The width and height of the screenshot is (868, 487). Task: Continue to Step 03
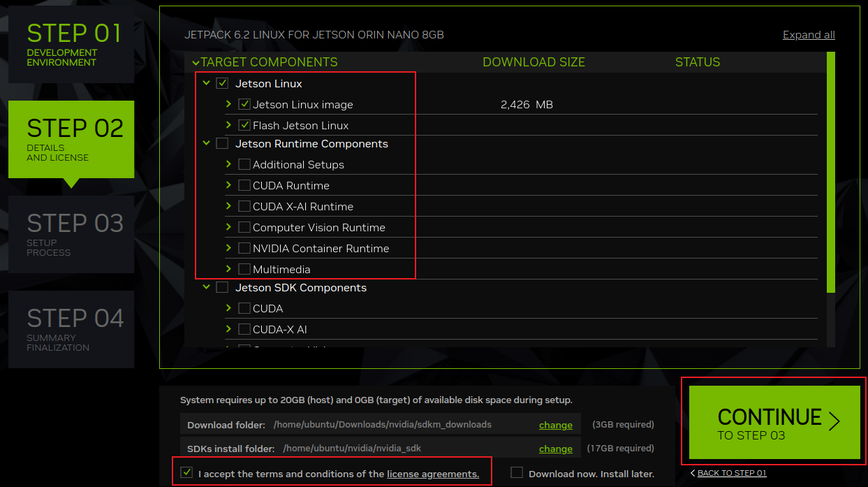point(774,422)
